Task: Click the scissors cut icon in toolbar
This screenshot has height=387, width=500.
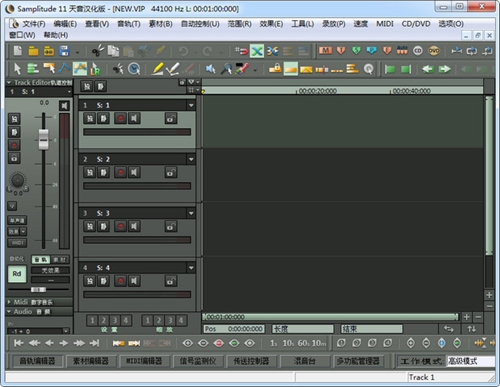Action: coord(98,51)
